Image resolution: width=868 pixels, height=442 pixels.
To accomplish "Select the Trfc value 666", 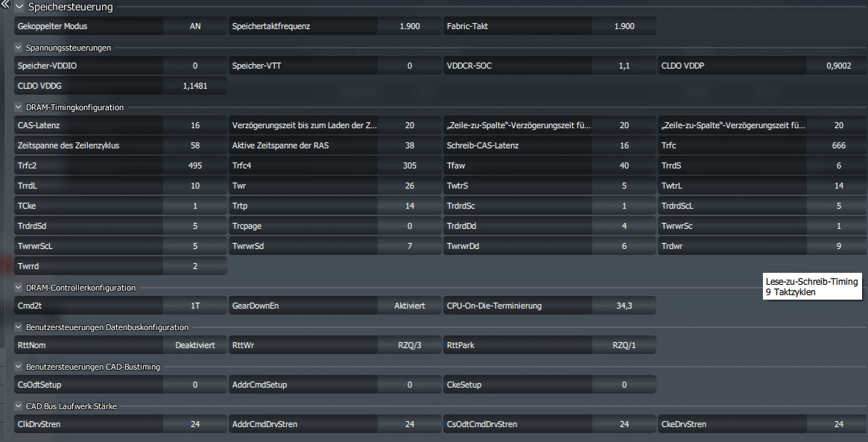I will click(839, 145).
